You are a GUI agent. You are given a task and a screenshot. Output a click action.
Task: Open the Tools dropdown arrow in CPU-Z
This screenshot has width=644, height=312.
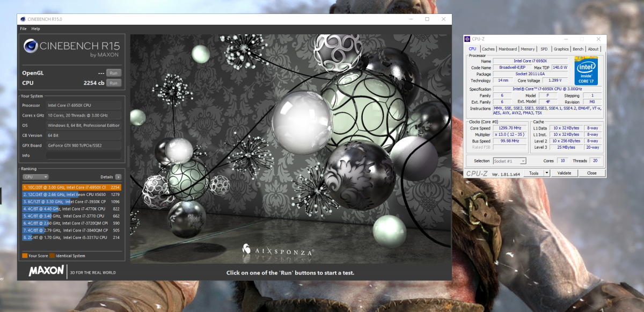coord(547,173)
